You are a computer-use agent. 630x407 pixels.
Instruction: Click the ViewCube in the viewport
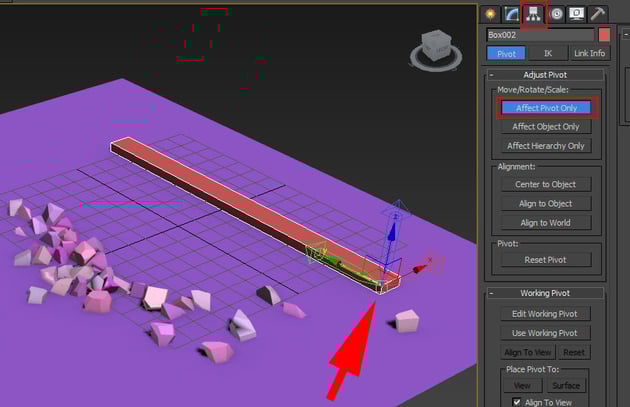click(438, 44)
